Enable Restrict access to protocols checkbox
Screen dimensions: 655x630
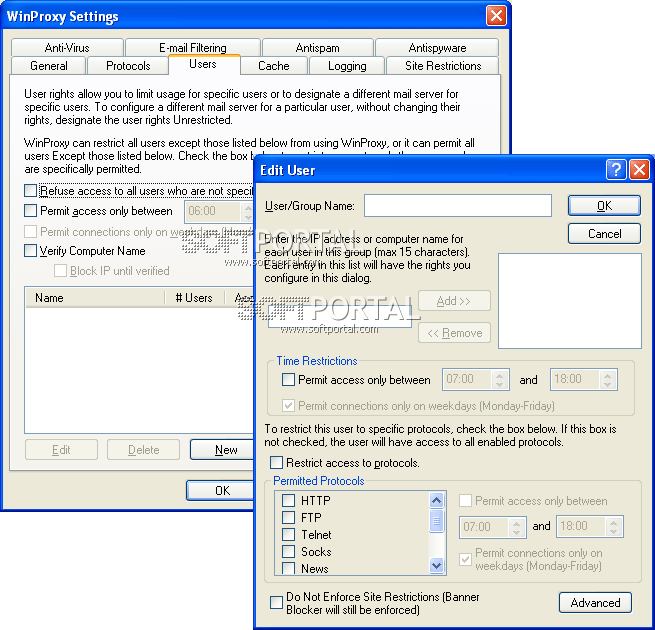coord(276,463)
